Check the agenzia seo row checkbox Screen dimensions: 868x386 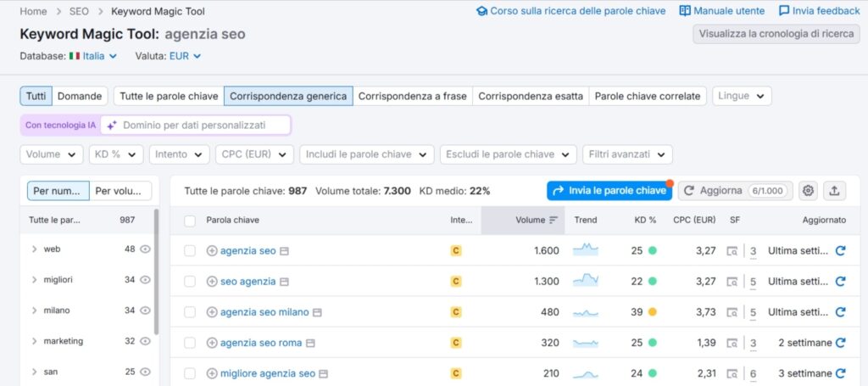(x=190, y=251)
